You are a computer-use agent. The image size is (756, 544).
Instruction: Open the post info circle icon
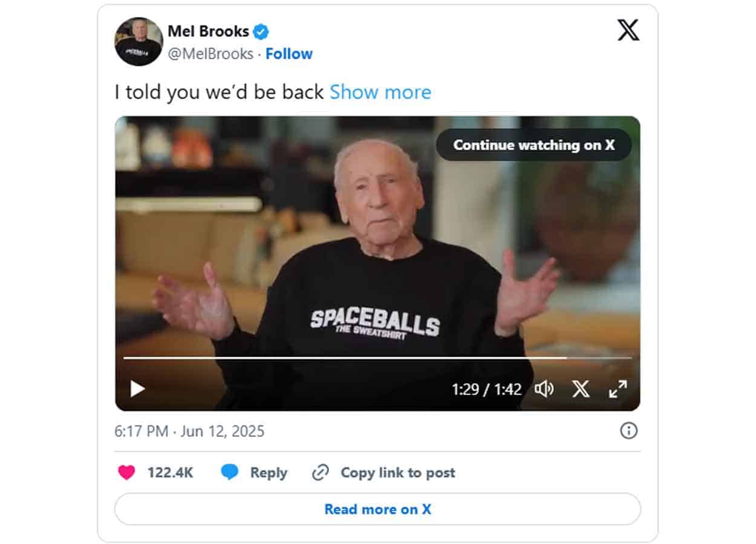click(x=629, y=430)
